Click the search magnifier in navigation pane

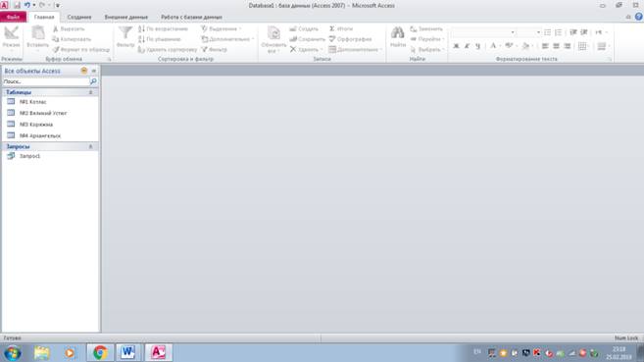point(93,81)
